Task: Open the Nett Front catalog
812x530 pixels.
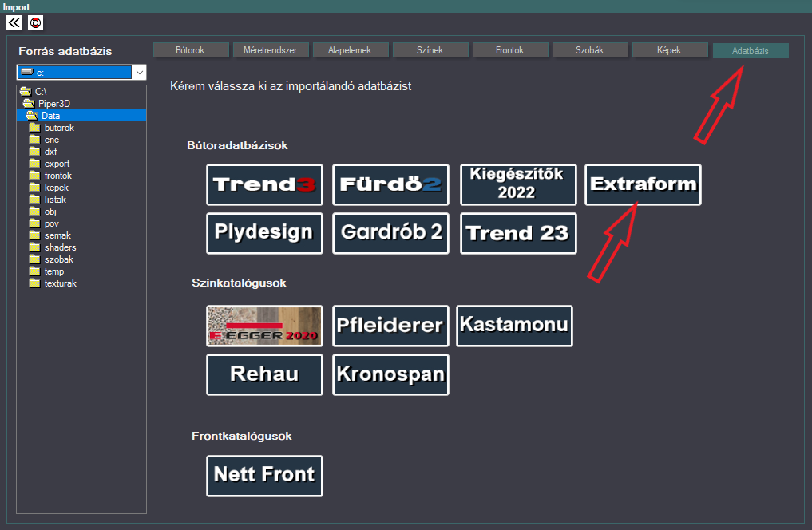Action: (x=264, y=477)
